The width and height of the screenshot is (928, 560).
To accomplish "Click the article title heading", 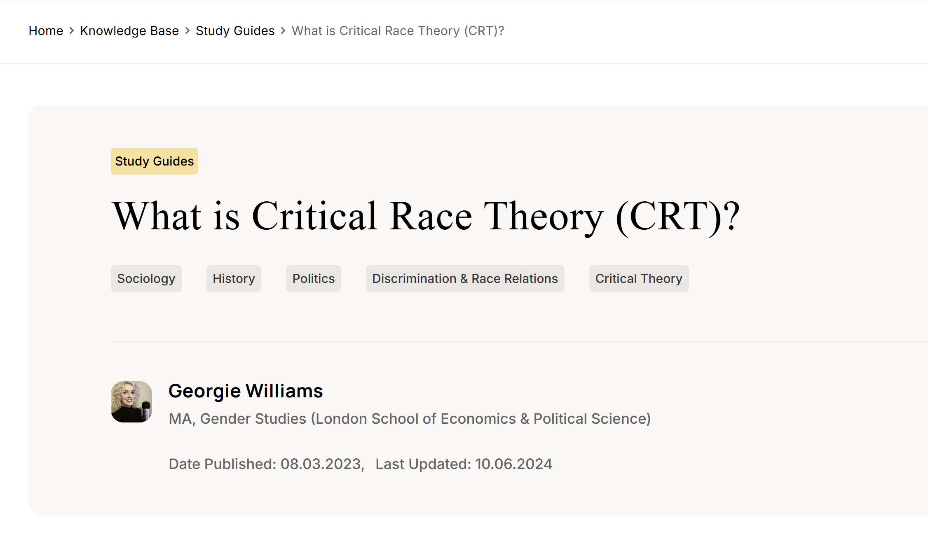I will tap(426, 216).
